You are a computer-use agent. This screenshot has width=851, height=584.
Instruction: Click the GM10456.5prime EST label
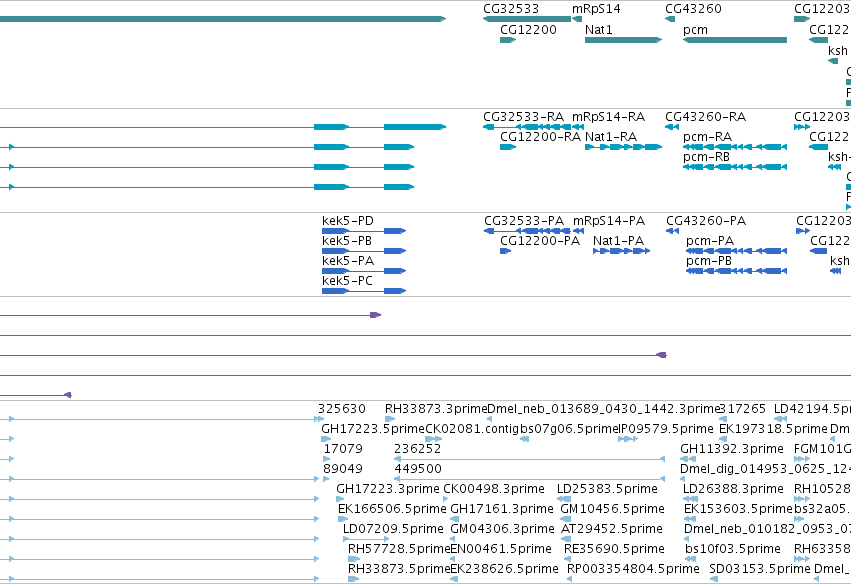pos(612,509)
